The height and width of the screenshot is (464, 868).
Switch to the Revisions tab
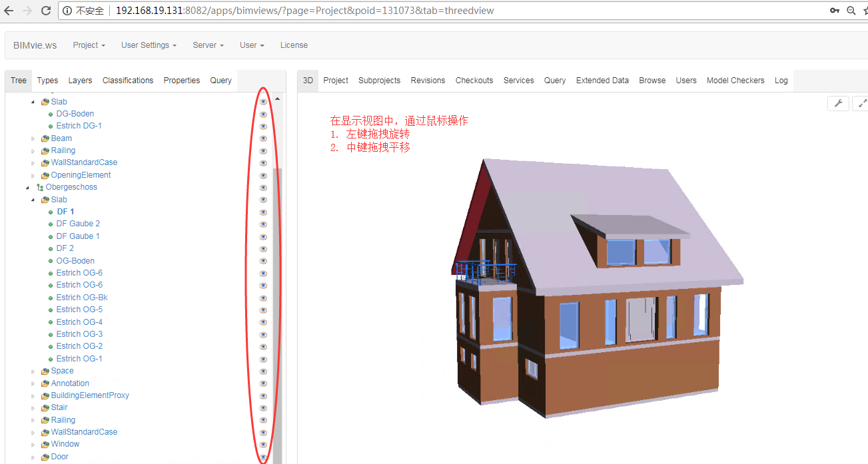coord(427,80)
